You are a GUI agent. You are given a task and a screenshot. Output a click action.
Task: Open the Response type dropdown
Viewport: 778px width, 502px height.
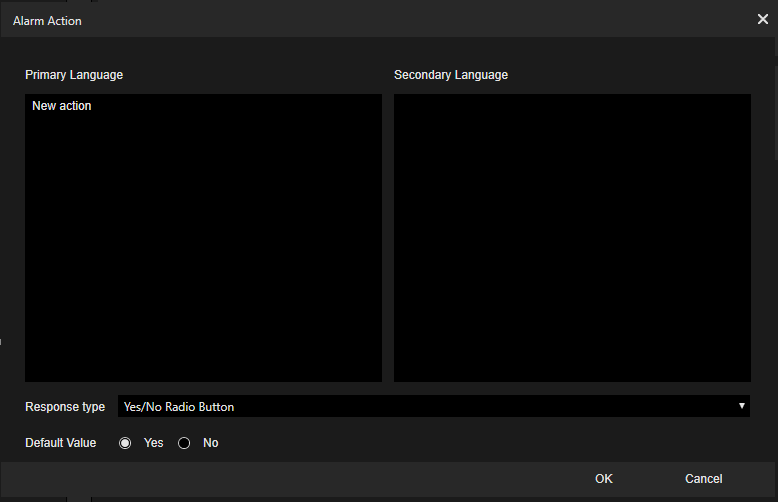tap(434, 406)
